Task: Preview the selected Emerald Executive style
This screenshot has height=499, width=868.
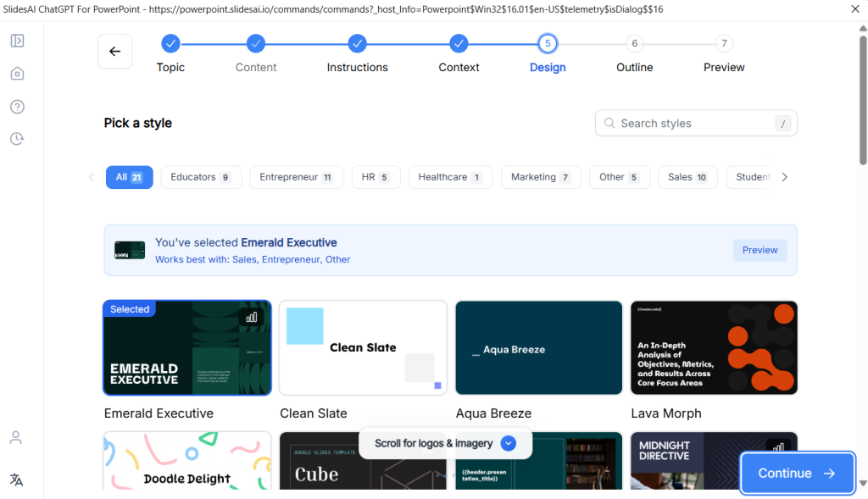Action: coord(759,250)
